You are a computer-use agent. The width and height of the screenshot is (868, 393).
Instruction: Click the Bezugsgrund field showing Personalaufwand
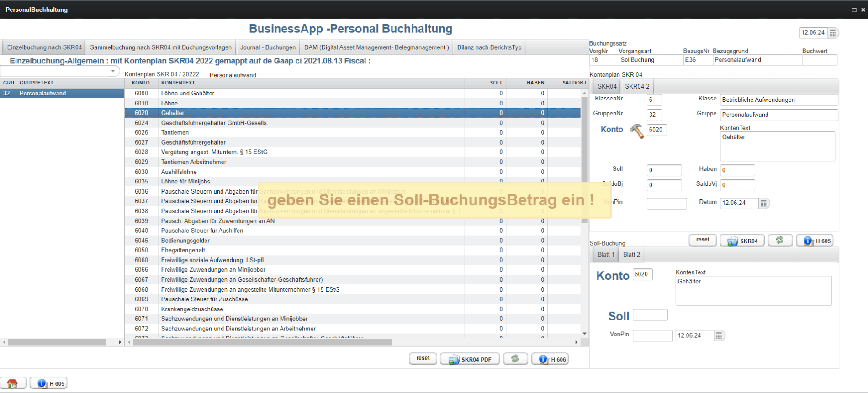[x=757, y=60]
